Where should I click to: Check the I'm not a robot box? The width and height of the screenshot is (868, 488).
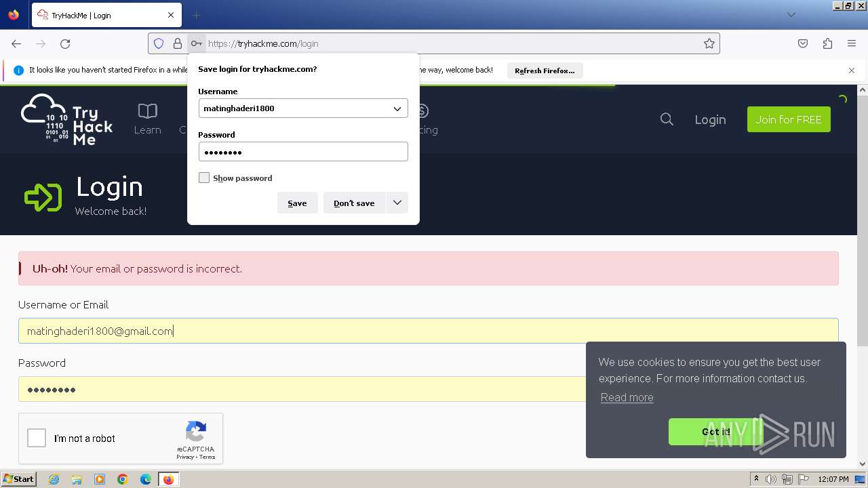point(37,438)
